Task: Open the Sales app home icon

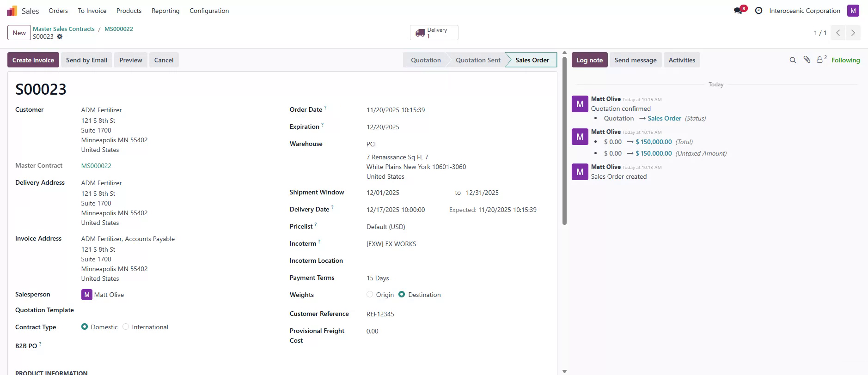Action: click(x=12, y=11)
